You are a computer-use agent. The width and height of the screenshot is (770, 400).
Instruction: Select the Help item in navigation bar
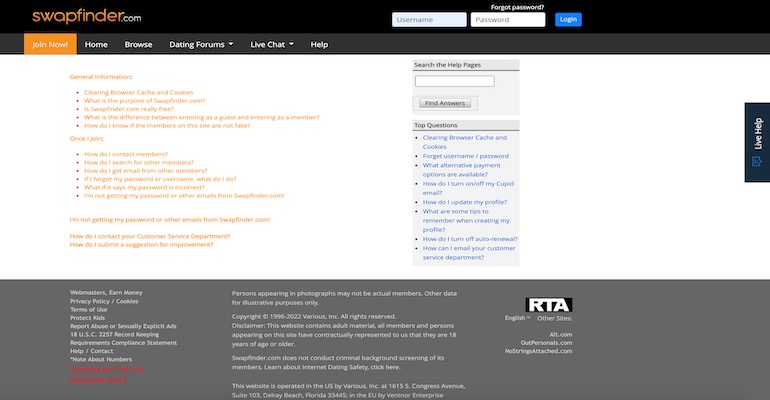(319, 44)
